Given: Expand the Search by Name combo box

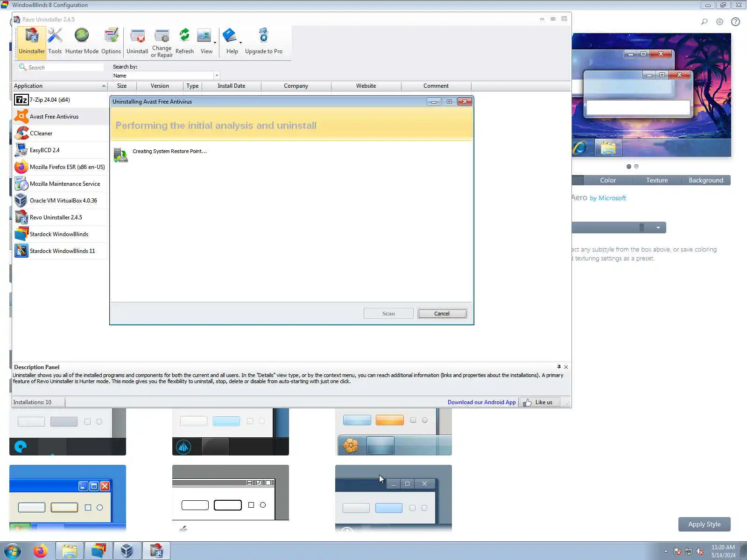Looking at the screenshot, I should tap(217, 75).
